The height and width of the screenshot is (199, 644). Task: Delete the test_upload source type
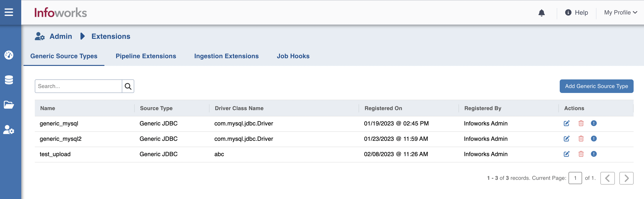[581, 154]
